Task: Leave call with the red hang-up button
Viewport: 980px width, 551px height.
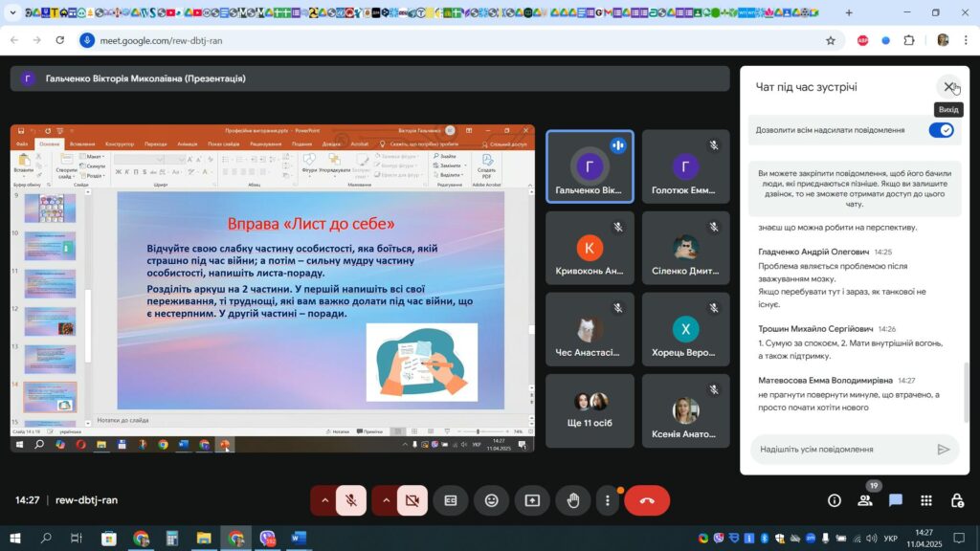Action: point(647,500)
